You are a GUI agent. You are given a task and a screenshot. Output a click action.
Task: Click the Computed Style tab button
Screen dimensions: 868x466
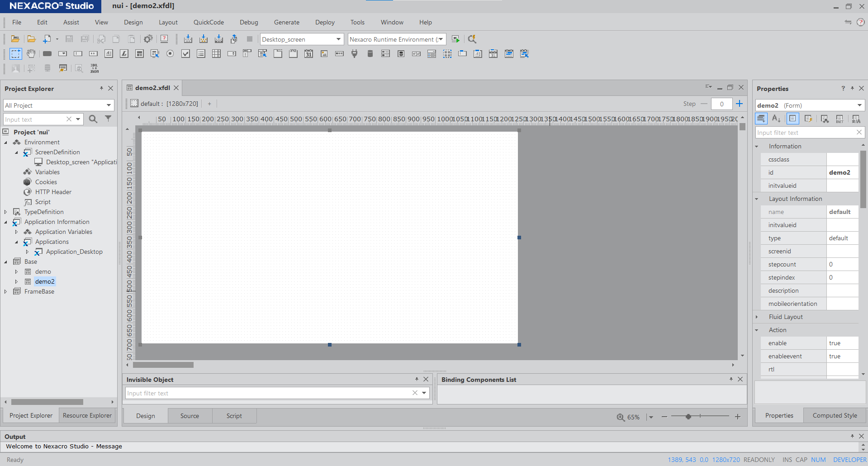click(x=835, y=415)
